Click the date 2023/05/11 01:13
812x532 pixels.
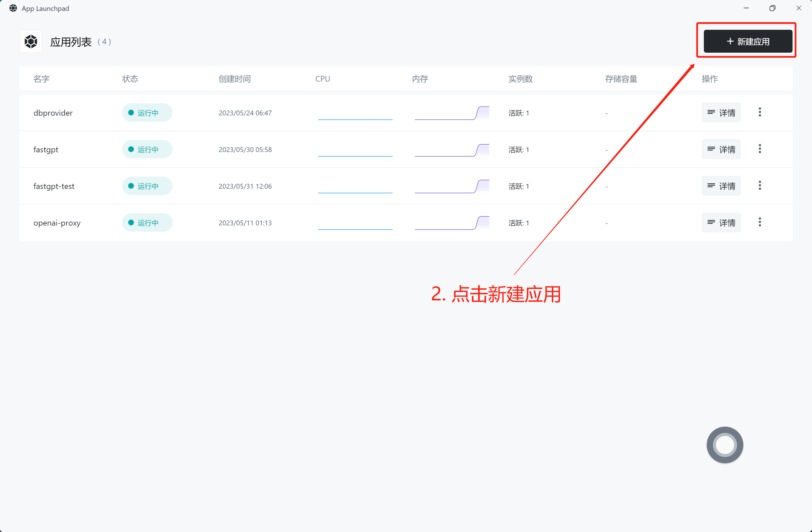(x=245, y=223)
